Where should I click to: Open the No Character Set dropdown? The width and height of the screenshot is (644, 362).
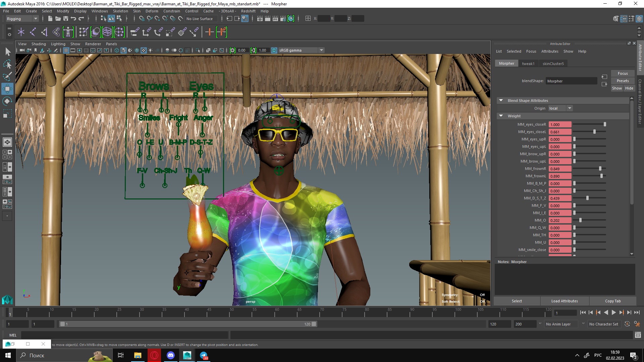[x=605, y=324]
